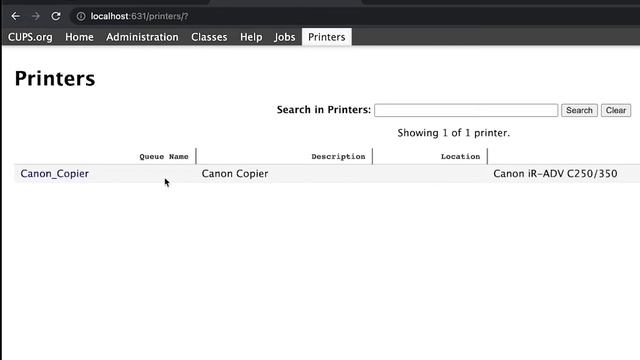Open the CUPS.org navigation link
Screen dimensions: 640x360
pos(30,37)
